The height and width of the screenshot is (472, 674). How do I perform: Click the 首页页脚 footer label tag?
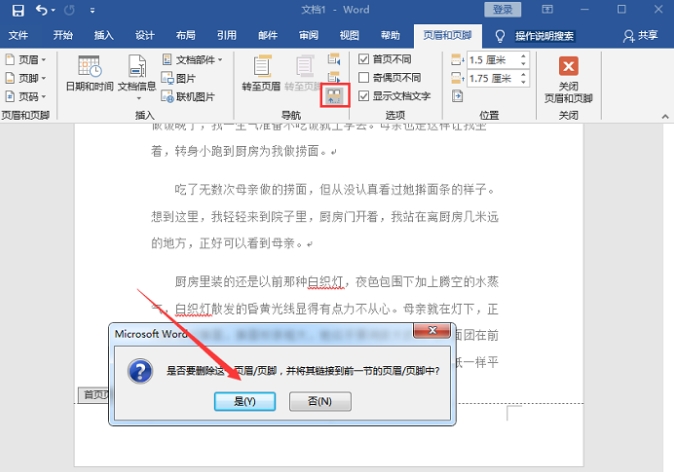[94, 395]
